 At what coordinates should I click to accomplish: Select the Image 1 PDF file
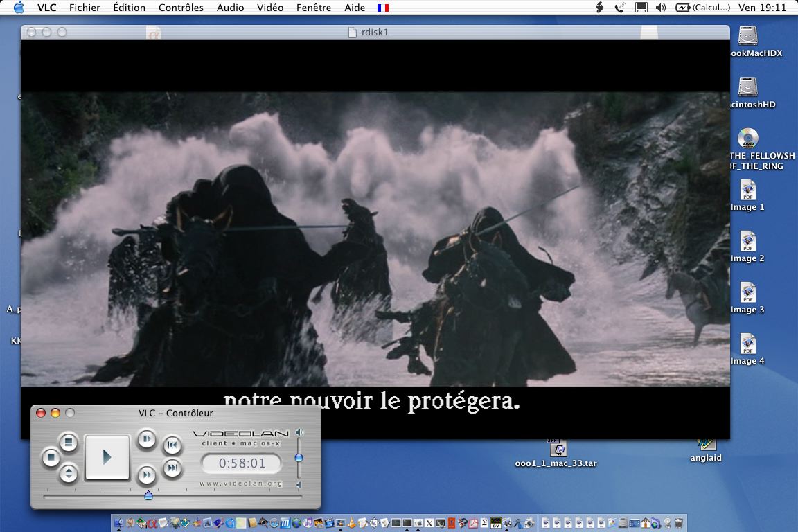748,190
